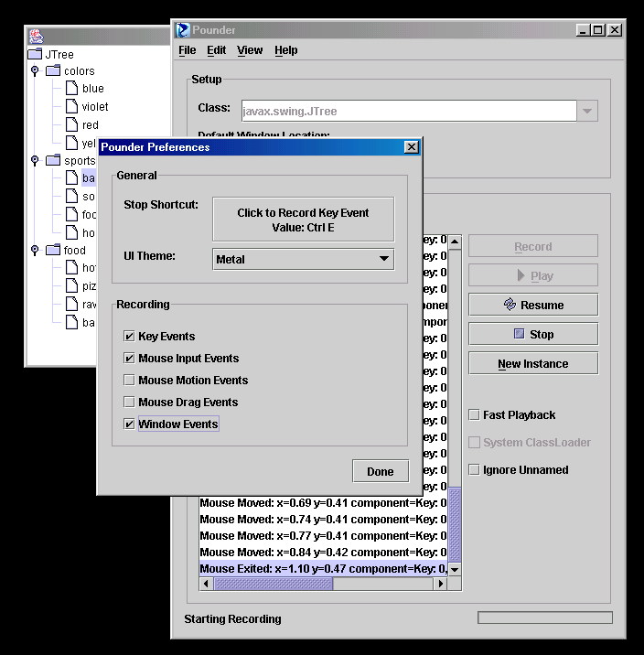
Task: Enable the Ignore Unnamed checkbox
Action: click(474, 469)
